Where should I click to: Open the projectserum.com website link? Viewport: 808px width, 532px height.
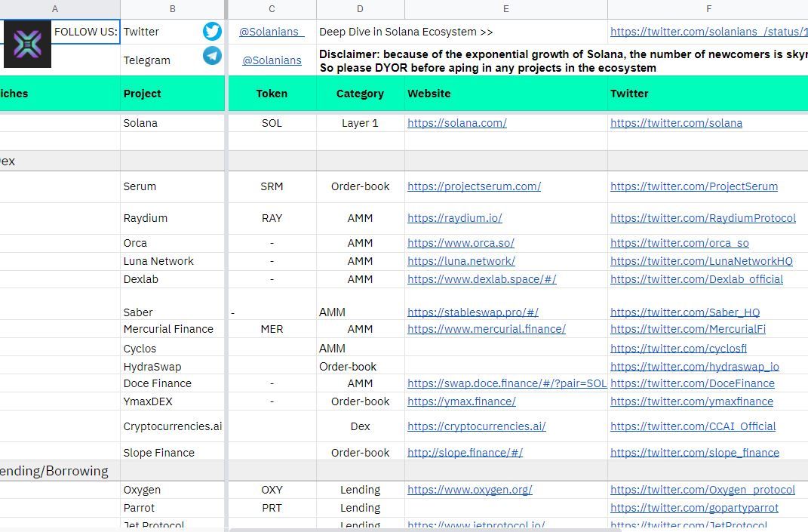[x=474, y=186]
